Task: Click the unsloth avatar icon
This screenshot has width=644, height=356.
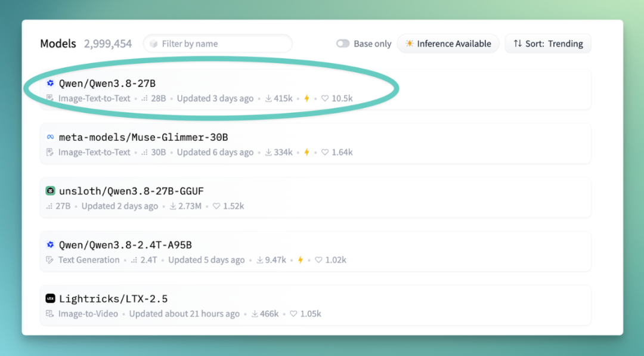Action: (x=50, y=191)
